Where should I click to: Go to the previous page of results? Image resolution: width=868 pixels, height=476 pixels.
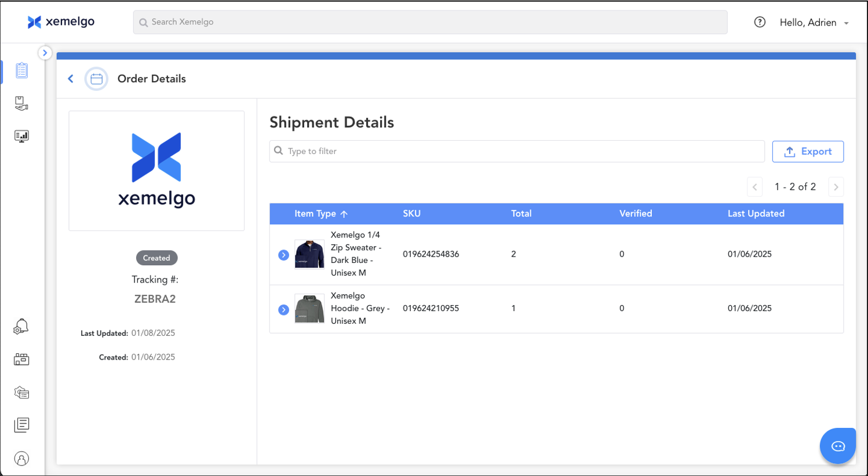(754, 186)
